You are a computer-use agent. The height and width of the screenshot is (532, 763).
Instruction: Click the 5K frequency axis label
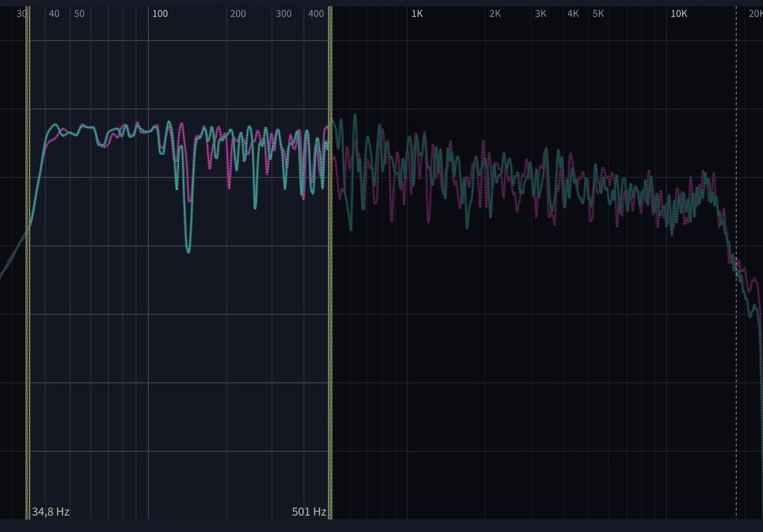598,14
